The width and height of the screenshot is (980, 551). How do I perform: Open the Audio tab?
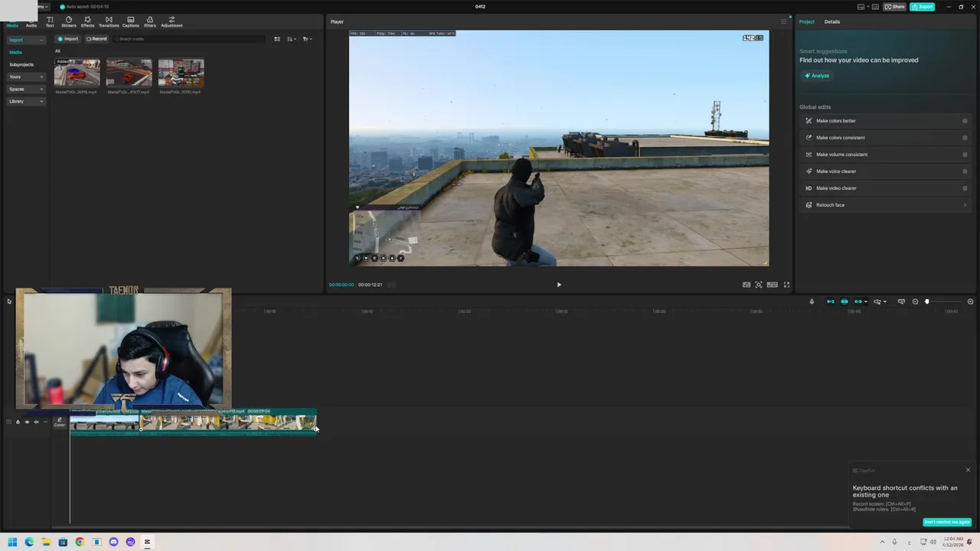[31, 21]
